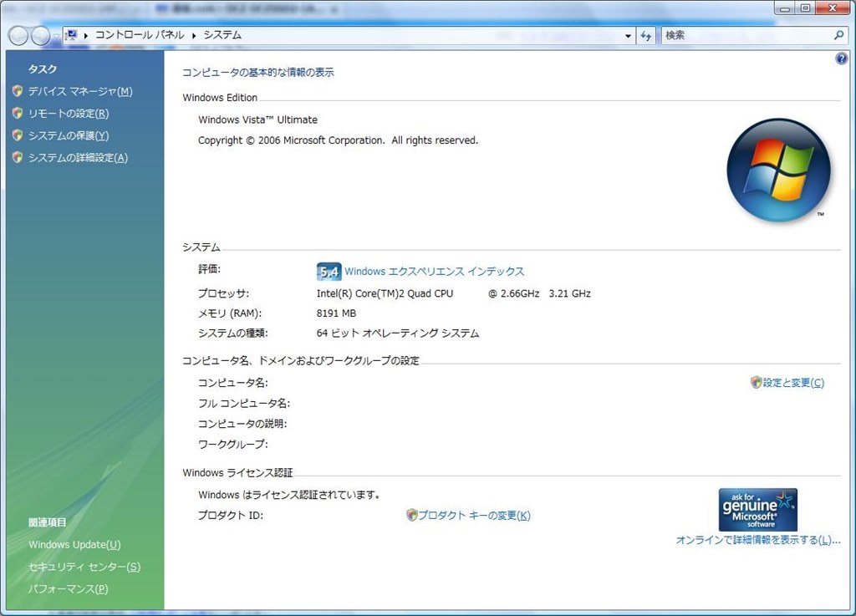Open Device Manager link (デバイス マネージャ)

pyautogui.click(x=80, y=91)
